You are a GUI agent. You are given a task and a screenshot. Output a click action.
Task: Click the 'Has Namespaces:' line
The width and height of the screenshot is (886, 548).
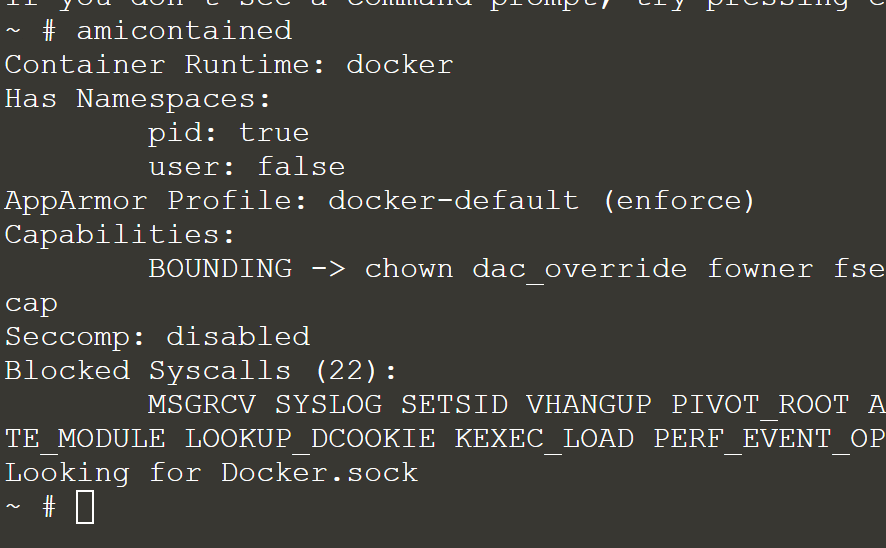coord(138,99)
